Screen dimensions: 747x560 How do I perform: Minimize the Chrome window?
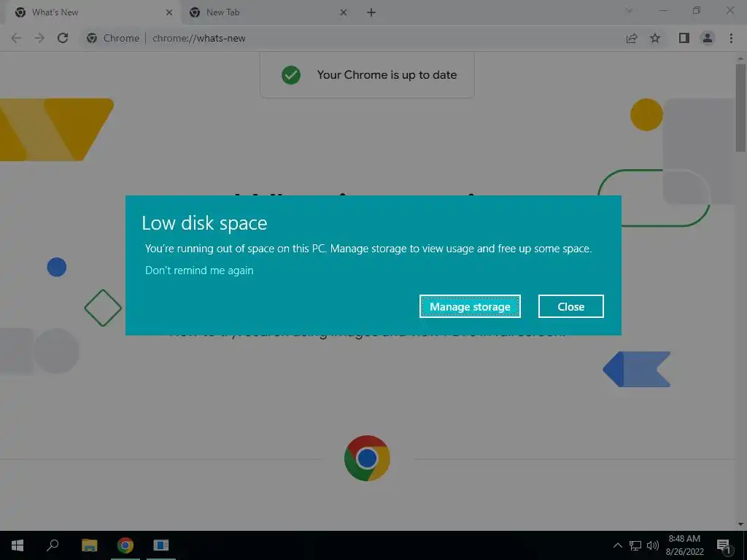coord(662,10)
